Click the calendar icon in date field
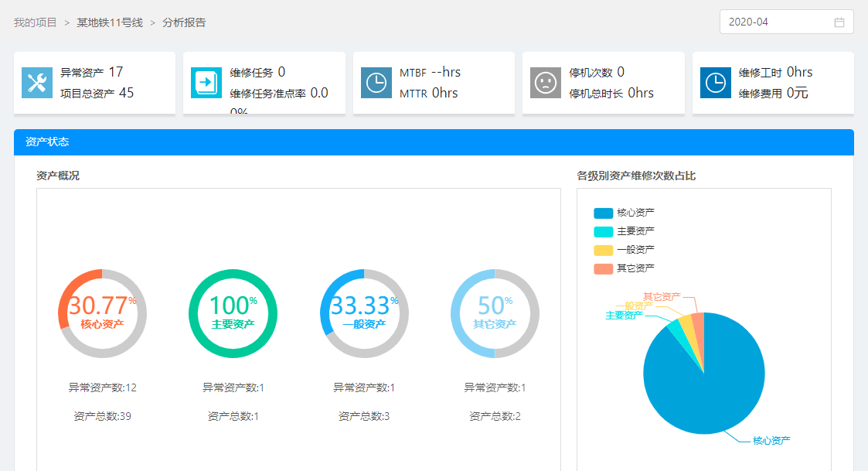This screenshot has height=471, width=868. (839, 22)
